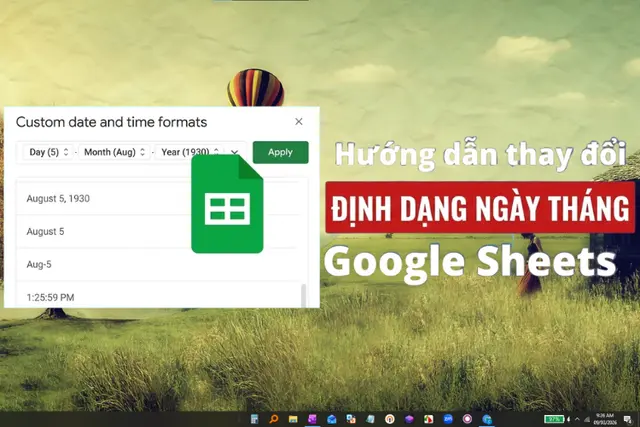Open the round recorder icon in taskbar

coord(467,419)
